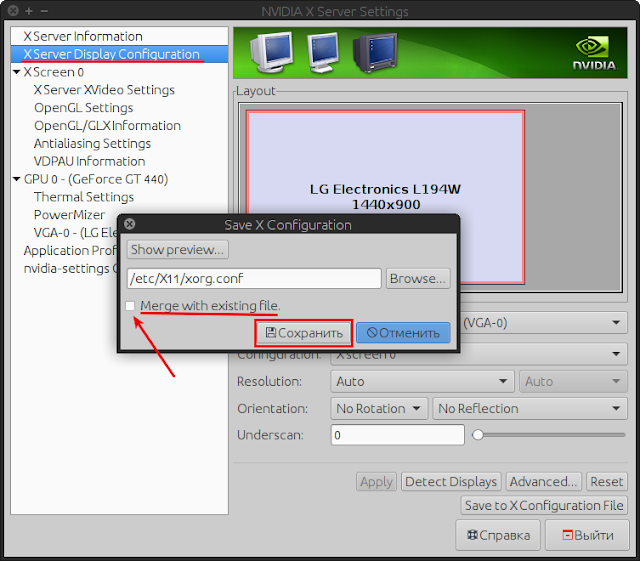Open VDPAU Information page
The image size is (640, 561).
coord(89,161)
